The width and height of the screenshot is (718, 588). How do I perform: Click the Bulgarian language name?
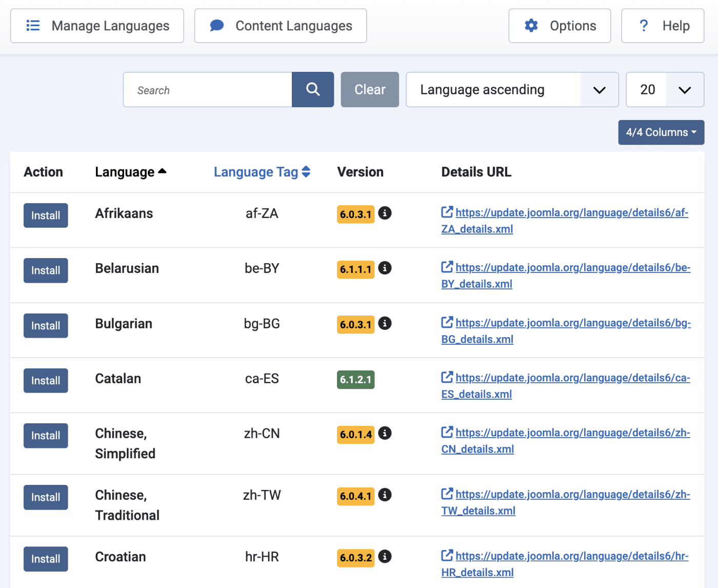coord(124,324)
